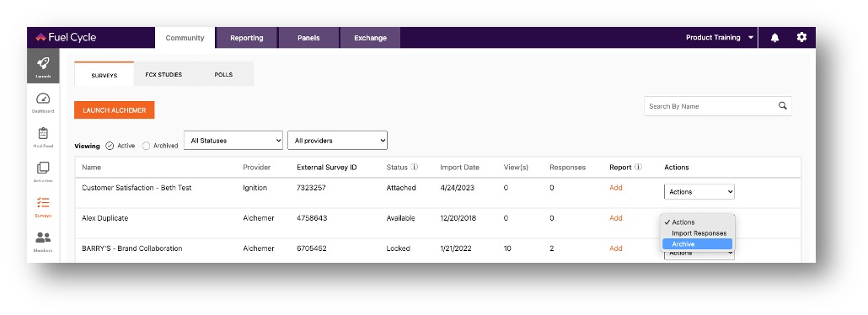Click the View(s) column header
Screen dimensions: 868x315
516,168
